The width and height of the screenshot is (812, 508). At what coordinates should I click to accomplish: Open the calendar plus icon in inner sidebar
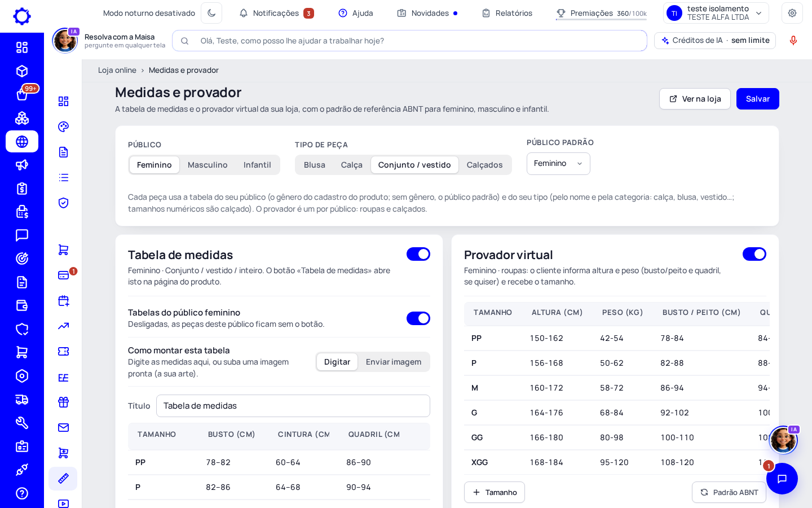point(63,300)
